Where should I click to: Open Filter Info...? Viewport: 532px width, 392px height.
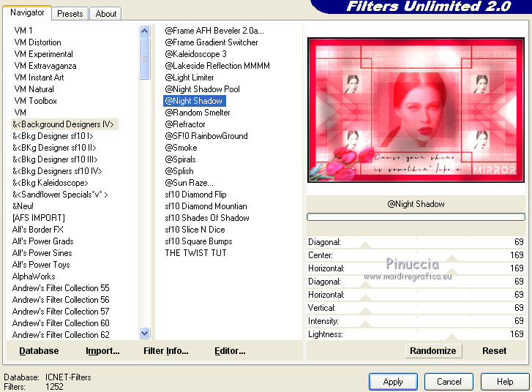(166, 350)
